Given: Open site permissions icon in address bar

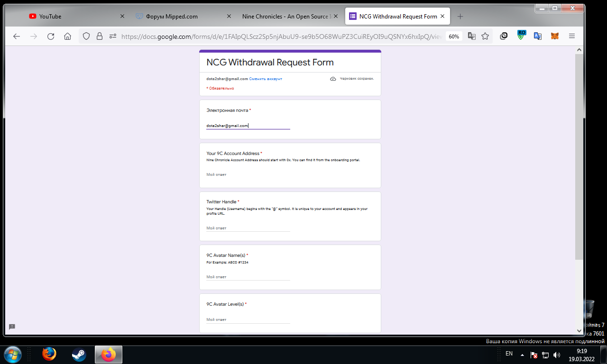Looking at the screenshot, I should click(113, 36).
